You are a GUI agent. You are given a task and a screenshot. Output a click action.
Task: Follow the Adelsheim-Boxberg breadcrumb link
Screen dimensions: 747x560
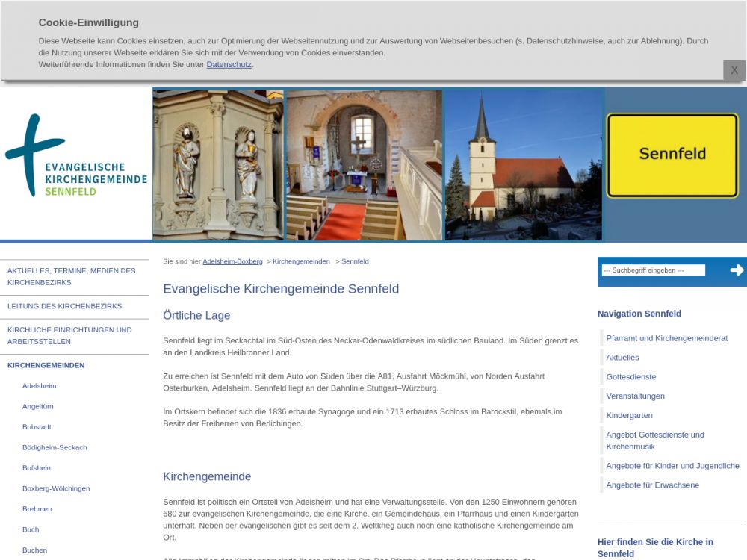(x=232, y=262)
